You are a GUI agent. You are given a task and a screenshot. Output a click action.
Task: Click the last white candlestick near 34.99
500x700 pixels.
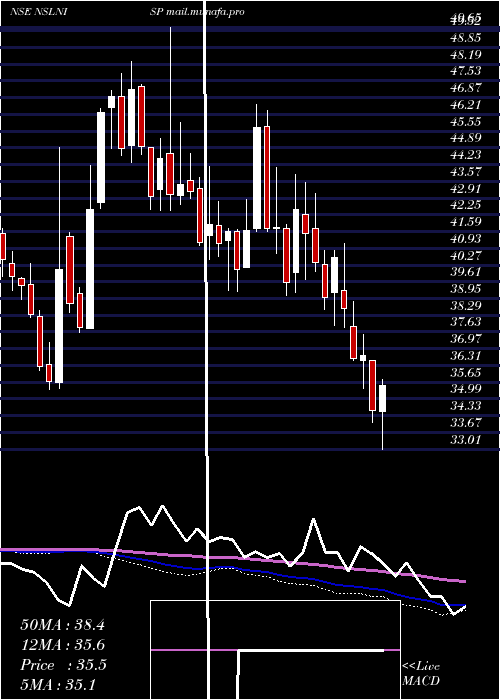[383, 398]
